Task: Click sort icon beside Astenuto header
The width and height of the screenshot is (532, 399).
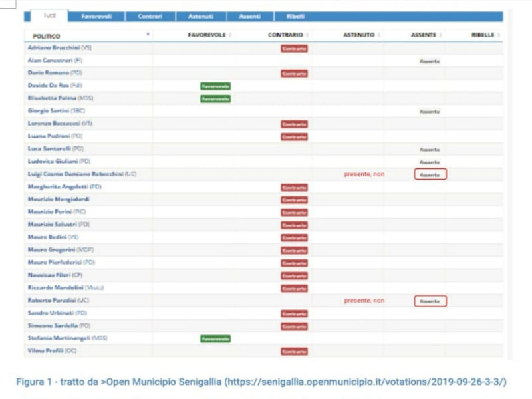Action: 378,35
